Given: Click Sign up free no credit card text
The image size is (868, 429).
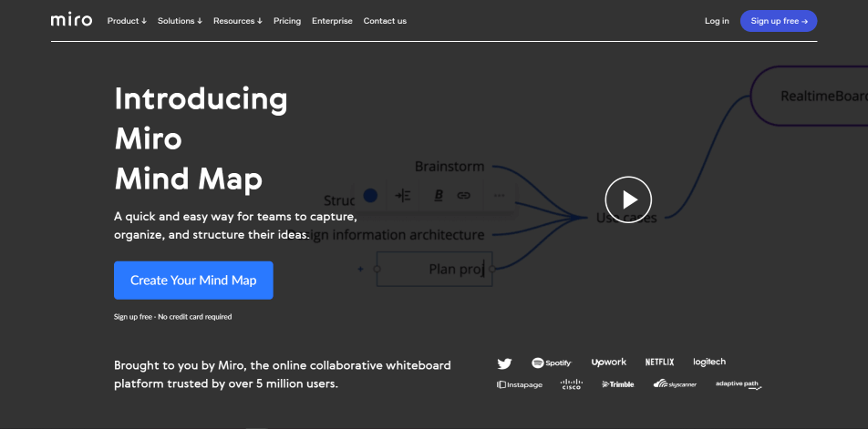Looking at the screenshot, I should coord(172,317).
